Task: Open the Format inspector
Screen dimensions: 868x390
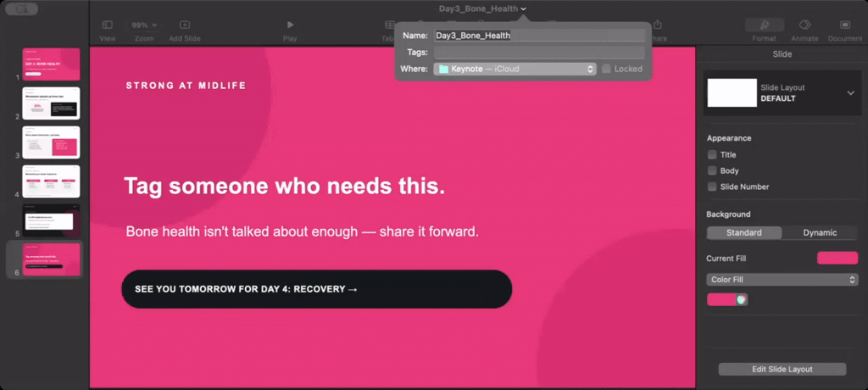Action: click(x=765, y=25)
